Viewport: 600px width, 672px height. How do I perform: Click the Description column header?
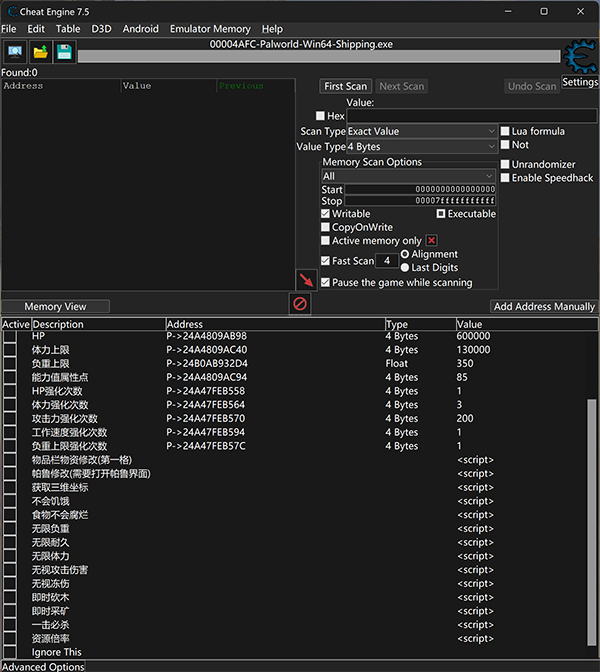coord(99,324)
